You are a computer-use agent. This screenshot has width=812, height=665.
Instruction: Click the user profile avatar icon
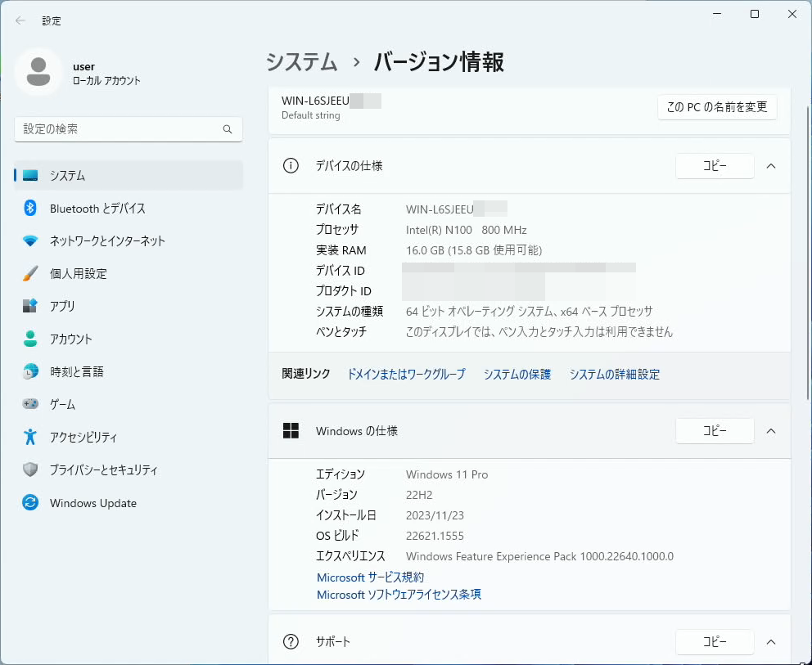(38, 72)
